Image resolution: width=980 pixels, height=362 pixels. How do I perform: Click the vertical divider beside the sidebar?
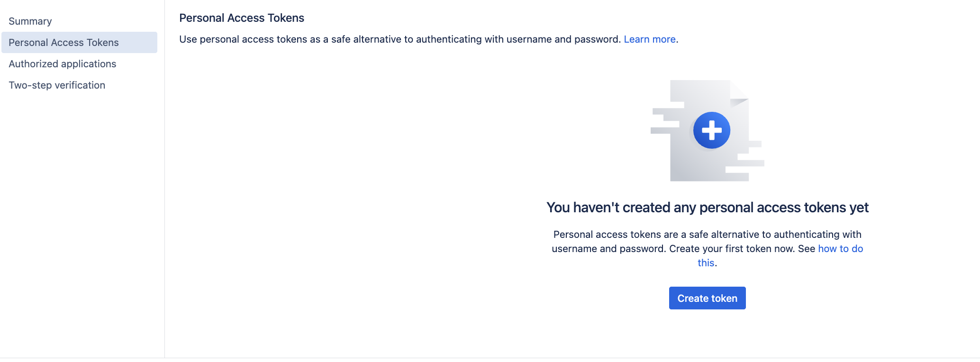click(x=164, y=190)
